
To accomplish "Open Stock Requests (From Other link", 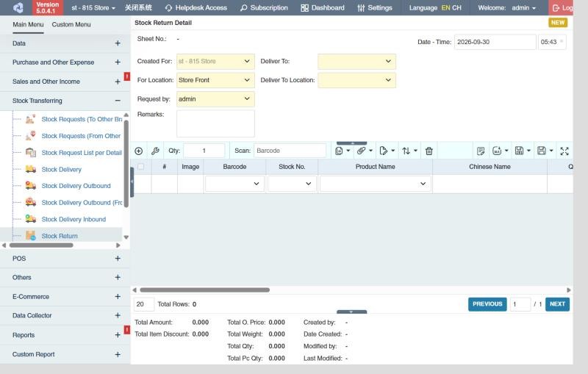I will (81, 136).
